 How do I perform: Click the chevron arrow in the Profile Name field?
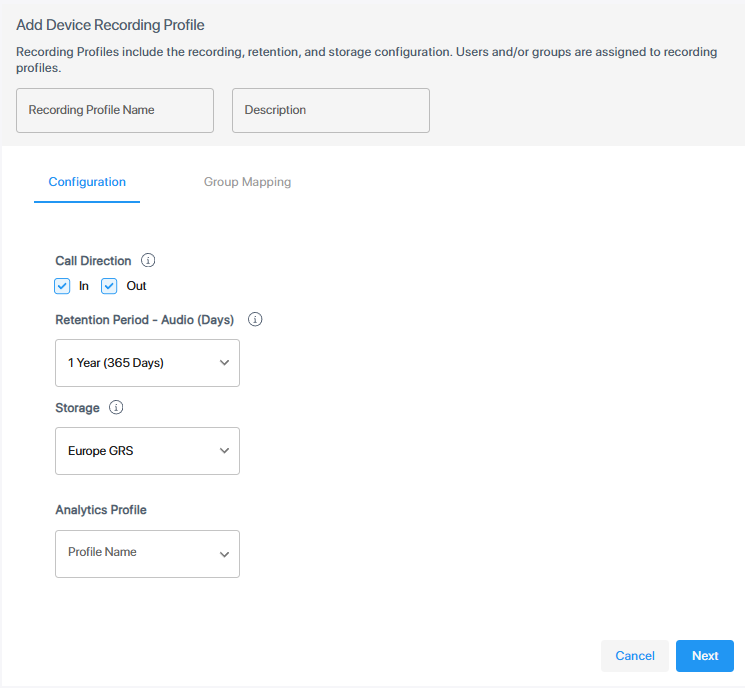pyautogui.click(x=224, y=554)
